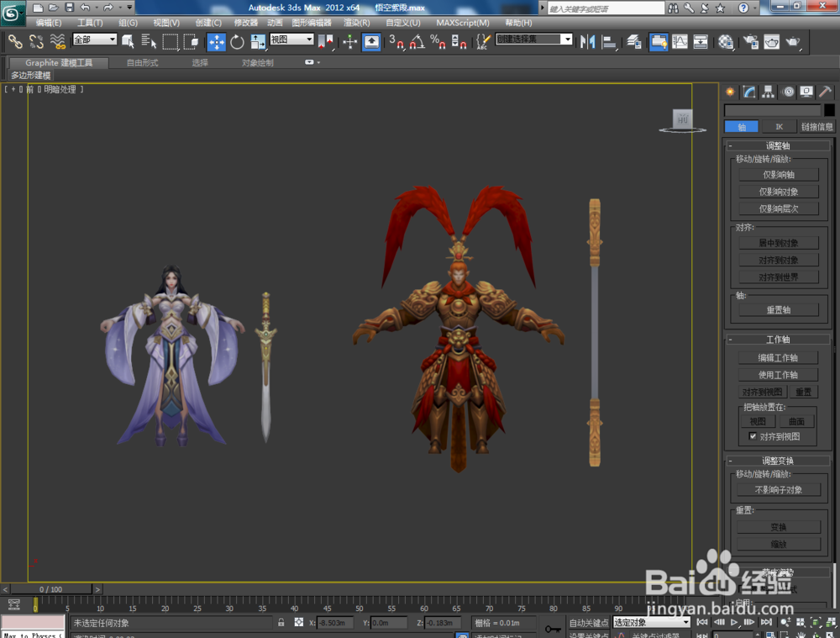Choose the Rectangular Selection Region icon
This screenshot has height=638, width=840.
pyautogui.click(x=170, y=41)
